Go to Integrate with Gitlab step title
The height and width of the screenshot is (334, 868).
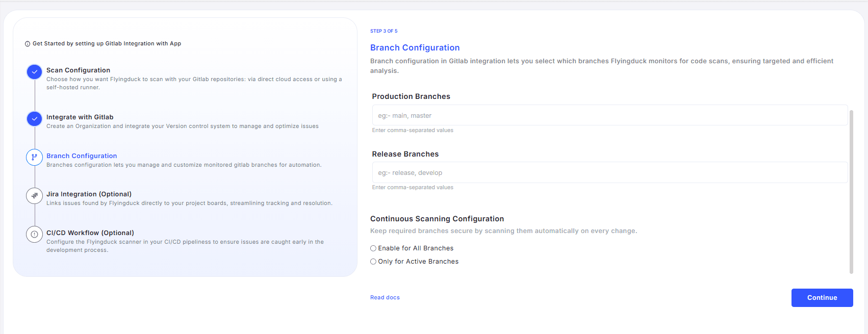[80, 117]
